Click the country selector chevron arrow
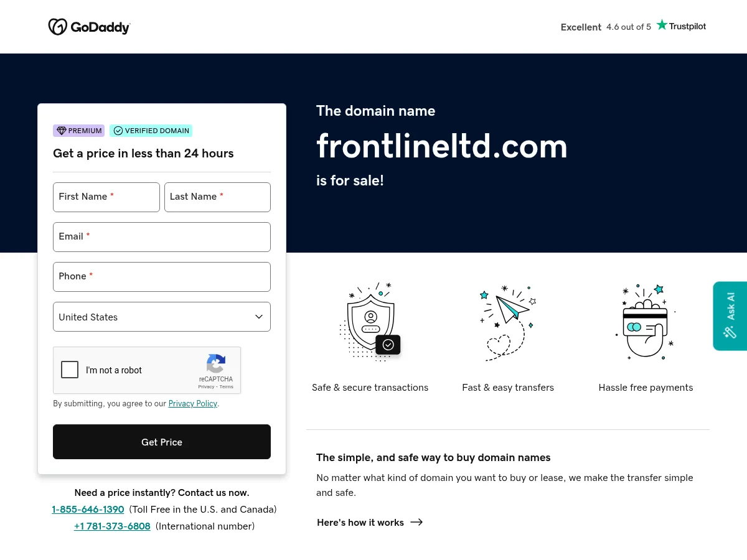This screenshot has height=560, width=747. tap(259, 317)
